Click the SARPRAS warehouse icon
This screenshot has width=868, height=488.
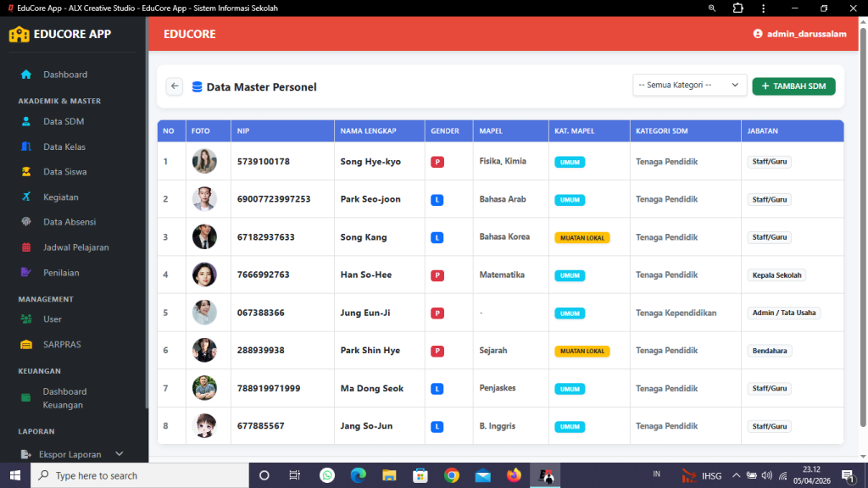(26, 344)
